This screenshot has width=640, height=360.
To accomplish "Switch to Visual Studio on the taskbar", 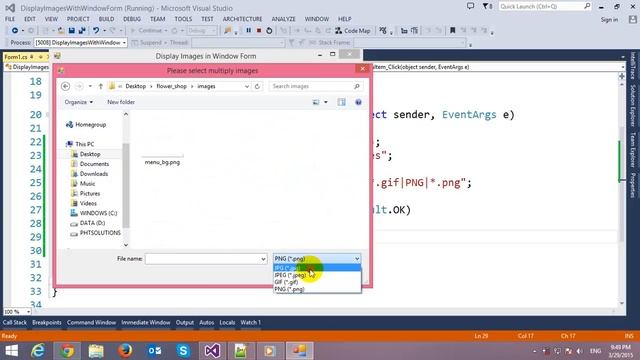I will pyautogui.click(x=212, y=351).
